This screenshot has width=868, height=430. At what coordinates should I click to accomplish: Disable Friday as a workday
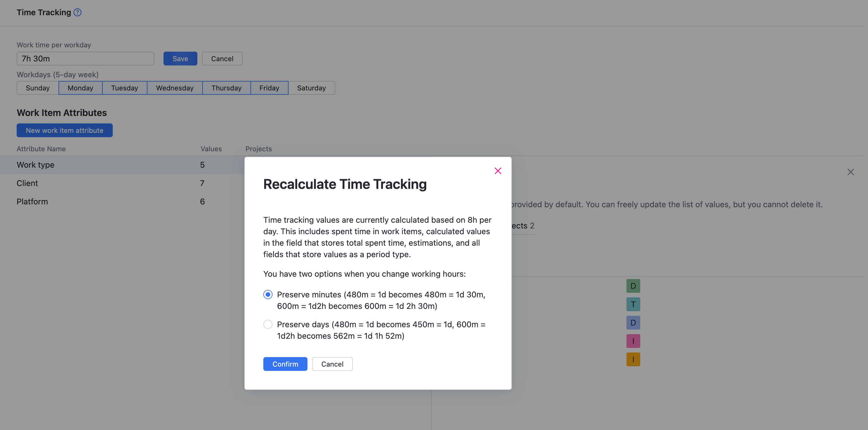click(x=269, y=88)
